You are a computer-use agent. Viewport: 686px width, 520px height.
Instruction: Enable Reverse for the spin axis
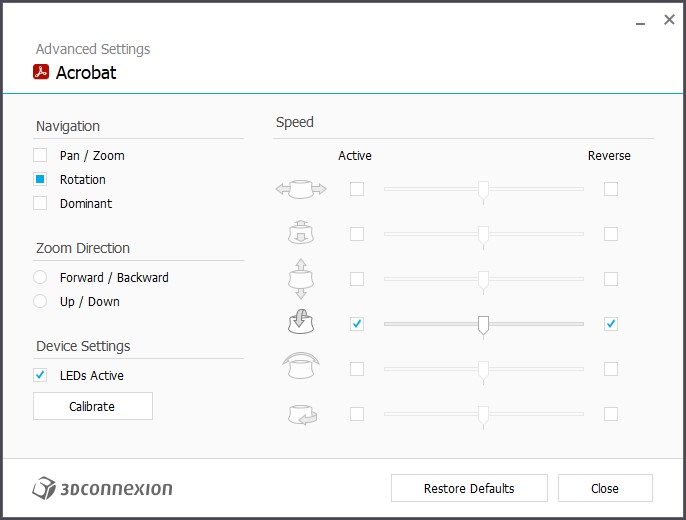click(611, 414)
